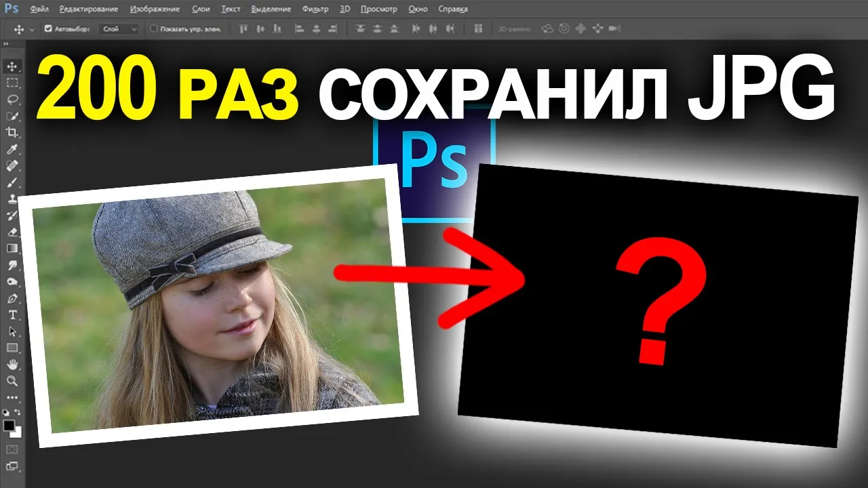The height and width of the screenshot is (488, 868).
Task: Select the Dodge tool
Action: pyautogui.click(x=12, y=282)
